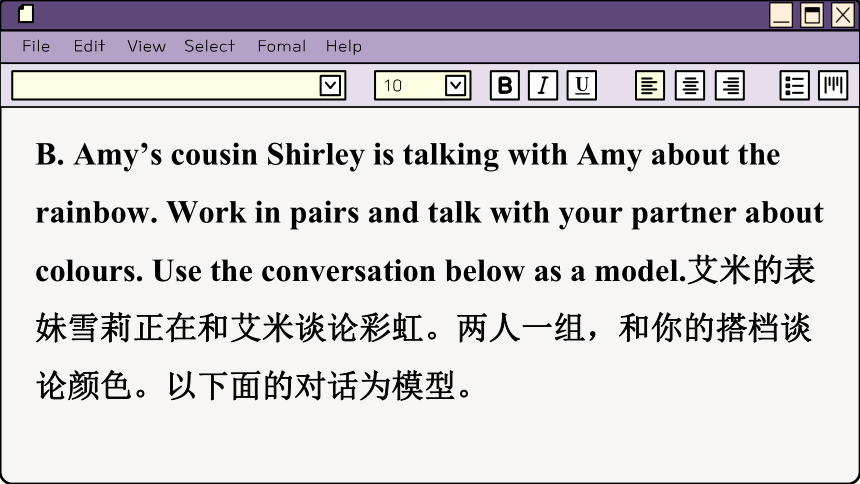Click the word "rainbow." in the document

coord(97,212)
